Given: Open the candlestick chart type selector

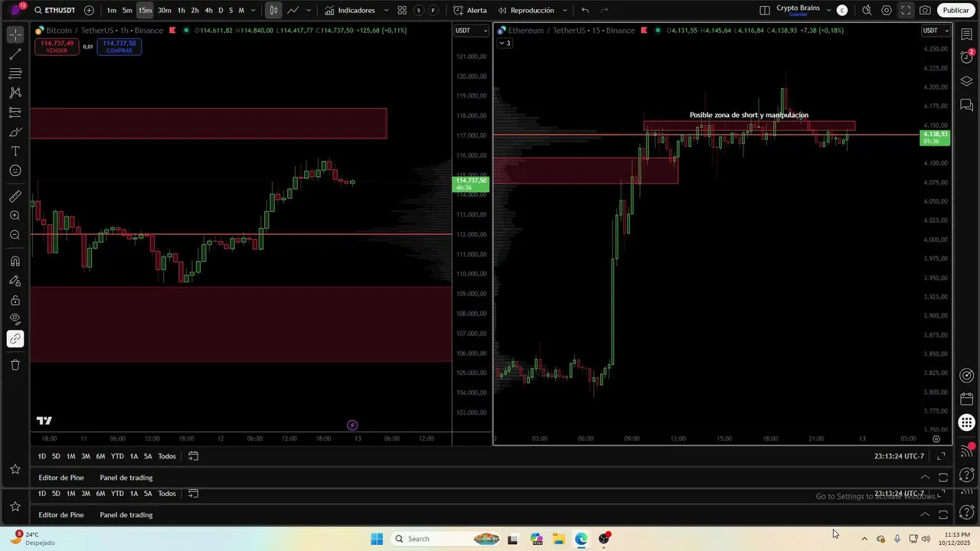Looking at the screenshot, I should tap(273, 11).
